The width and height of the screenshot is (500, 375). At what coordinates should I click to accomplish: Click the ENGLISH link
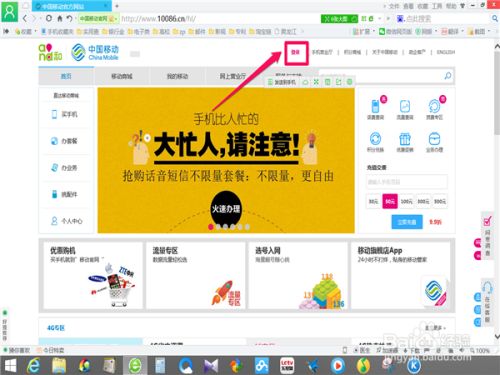click(446, 52)
